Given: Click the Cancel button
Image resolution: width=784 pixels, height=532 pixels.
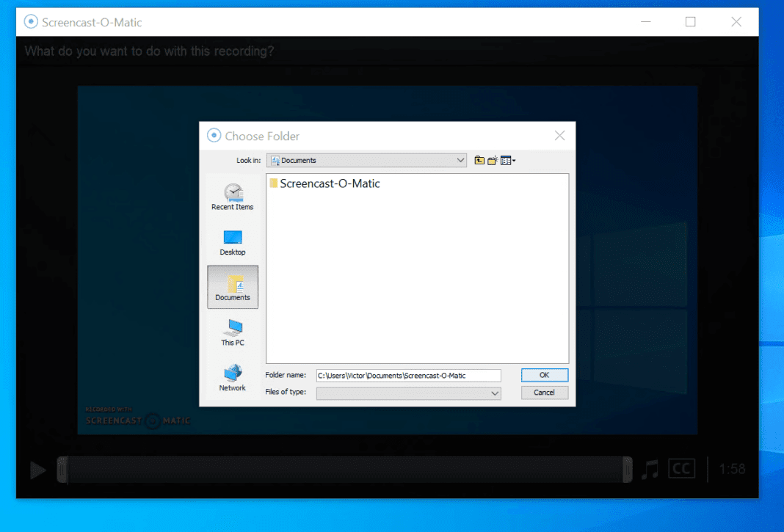Looking at the screenshot, I should (545, 393).
